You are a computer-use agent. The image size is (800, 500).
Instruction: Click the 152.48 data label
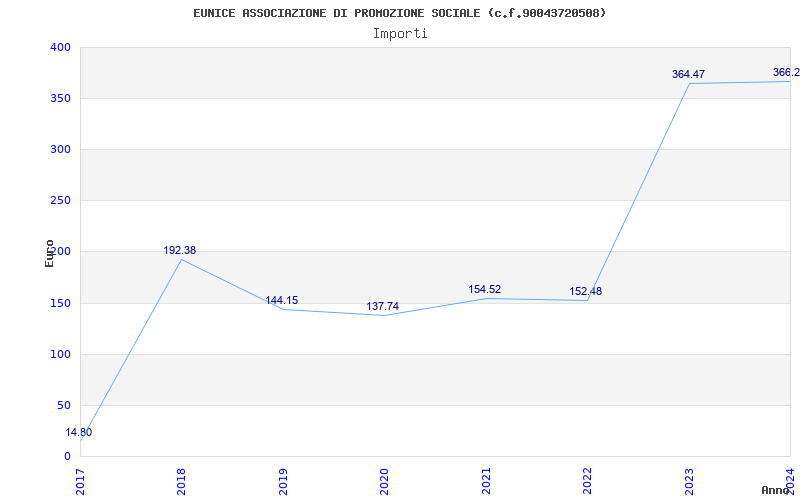(x=586, y=292)
